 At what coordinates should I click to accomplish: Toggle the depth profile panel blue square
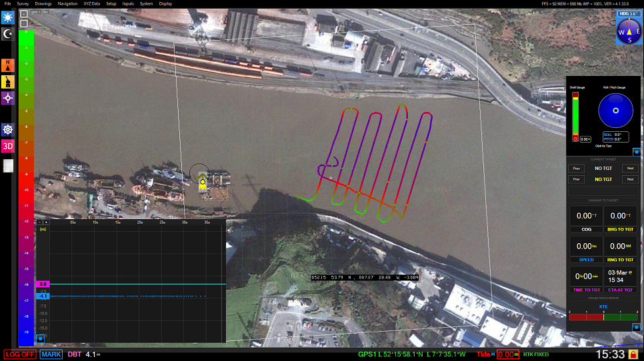coord(40,338)
